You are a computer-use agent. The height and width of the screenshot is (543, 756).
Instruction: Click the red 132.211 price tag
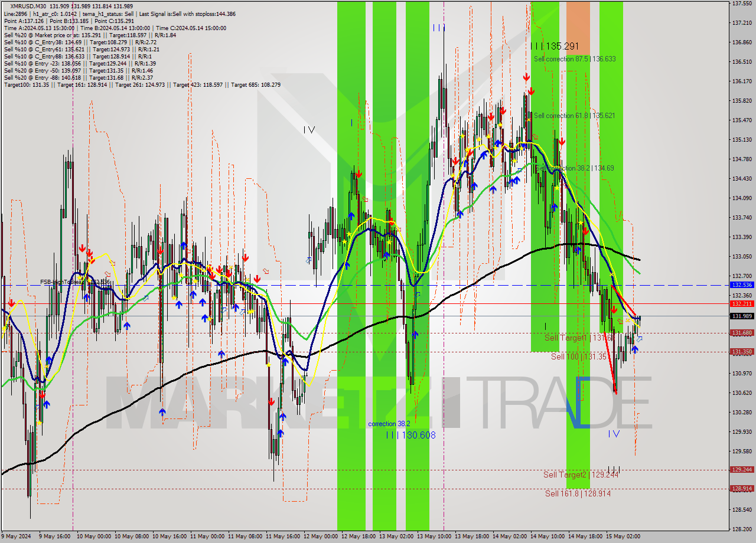pyautogui.click(x=742, y=303)
